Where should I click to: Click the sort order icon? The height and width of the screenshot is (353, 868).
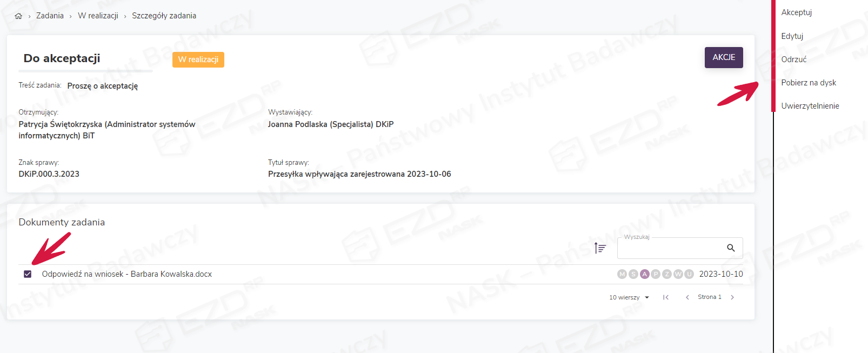pos(600,248)
